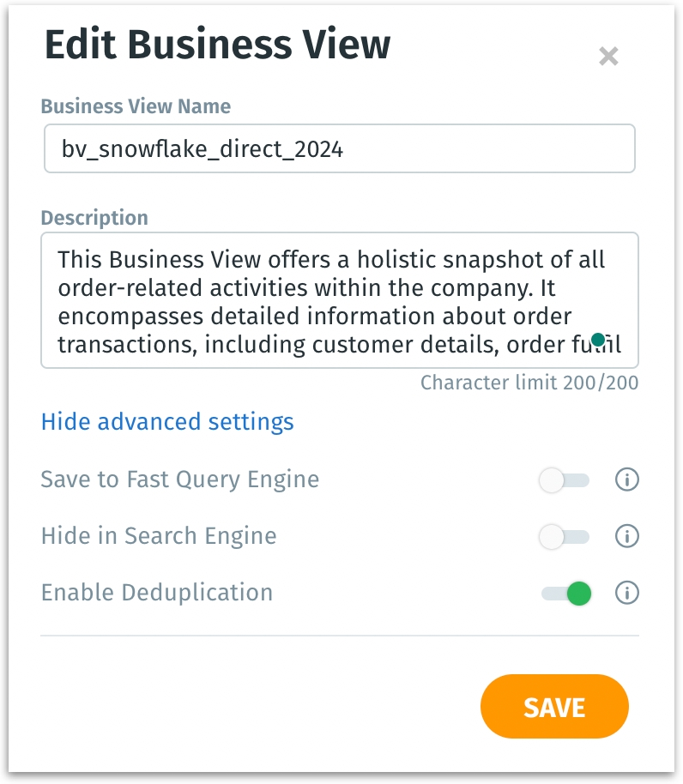Click the Business View Name input field
Image resolution: width=683 pixels, height=784 pixels.
340,148
